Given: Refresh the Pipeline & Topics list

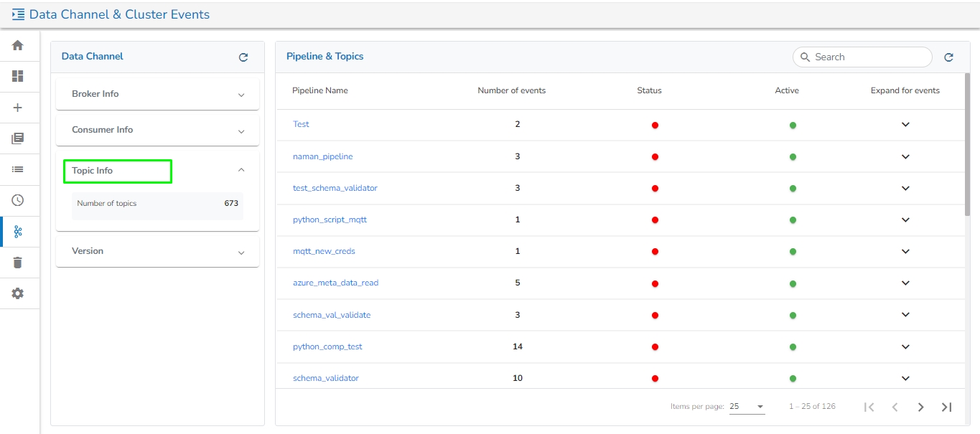Looking at the screenshot, I should coord(948,57).
